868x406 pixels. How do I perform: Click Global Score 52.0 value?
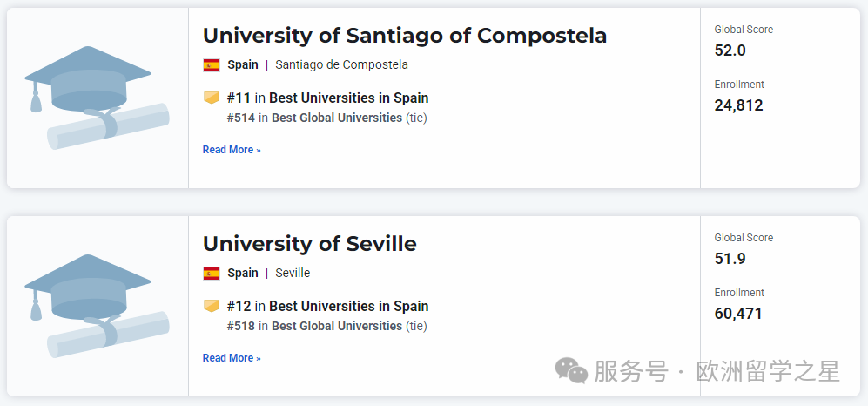(x=730, y=51)
